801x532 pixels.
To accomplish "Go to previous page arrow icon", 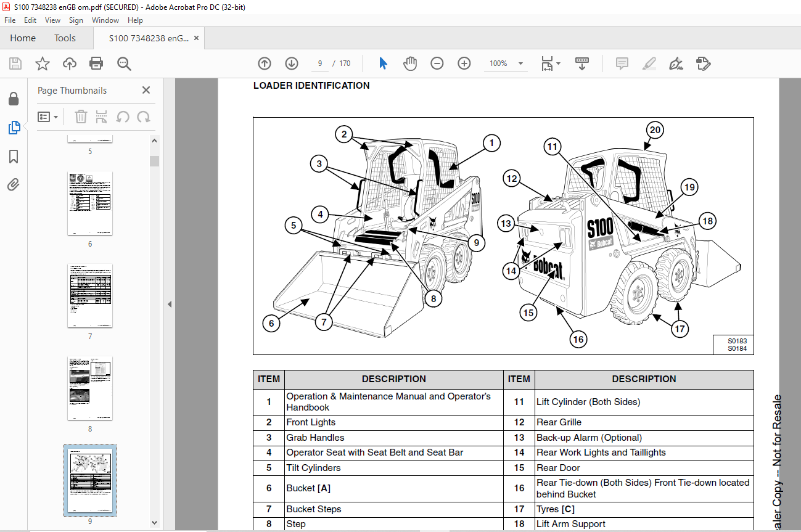I will [265, 63].
